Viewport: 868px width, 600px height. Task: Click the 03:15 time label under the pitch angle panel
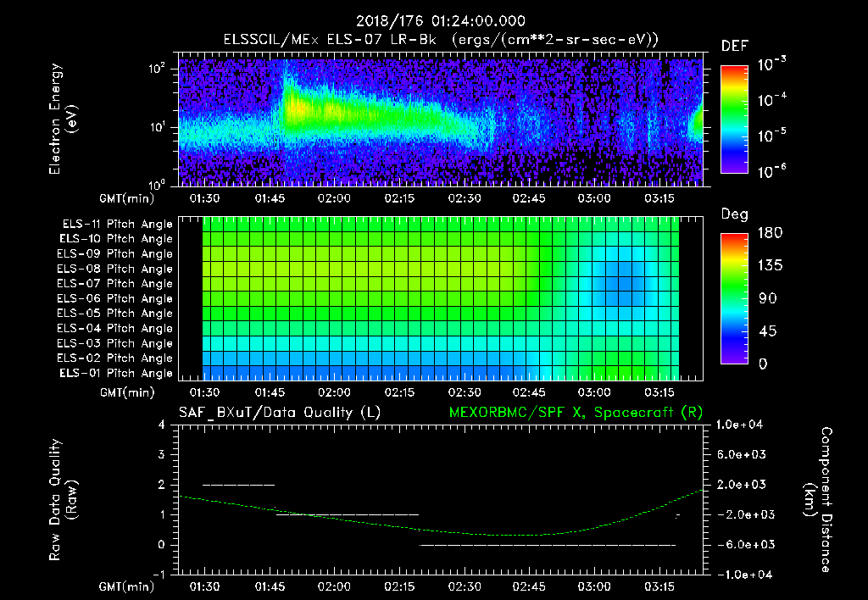click(659, 392)
